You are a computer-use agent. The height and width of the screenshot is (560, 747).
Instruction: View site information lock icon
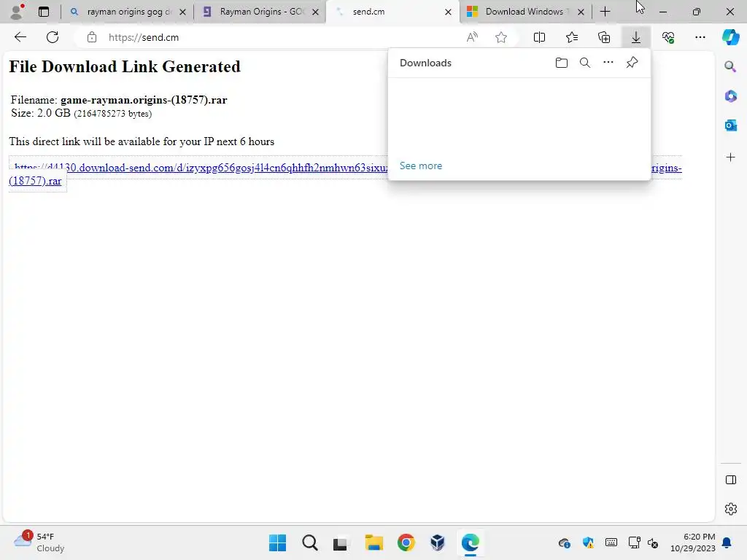[92, 37]
